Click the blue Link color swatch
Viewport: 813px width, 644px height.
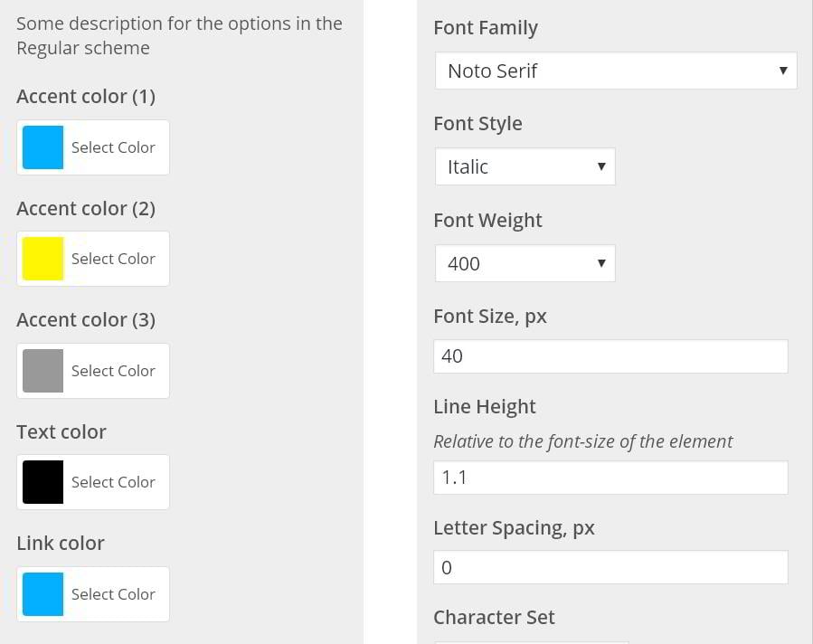point(43,594)
